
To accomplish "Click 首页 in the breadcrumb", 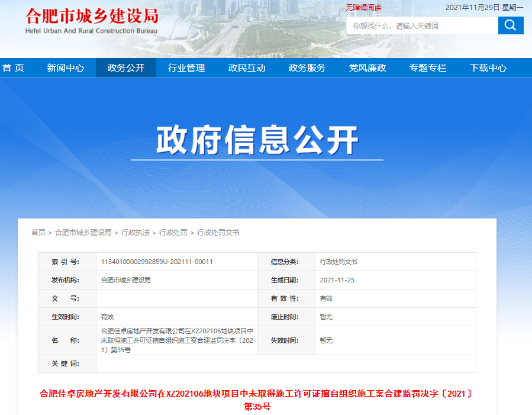I will [x=38, y=233].
